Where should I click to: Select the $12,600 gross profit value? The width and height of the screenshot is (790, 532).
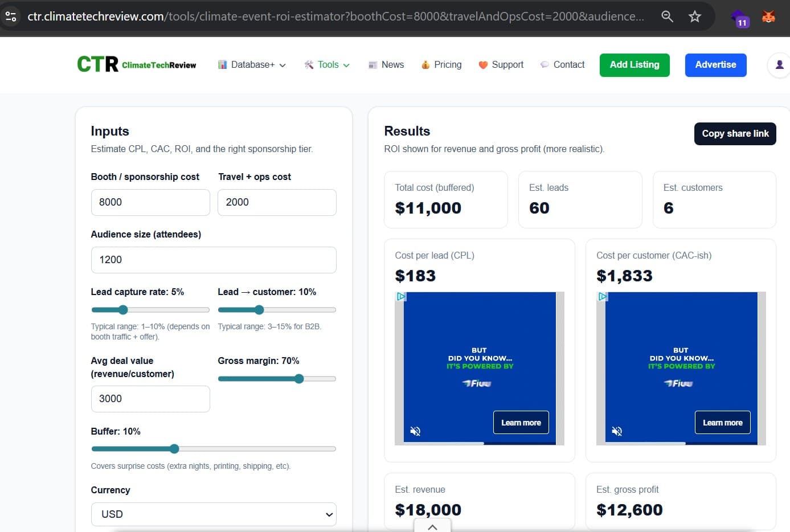[629, 510]
